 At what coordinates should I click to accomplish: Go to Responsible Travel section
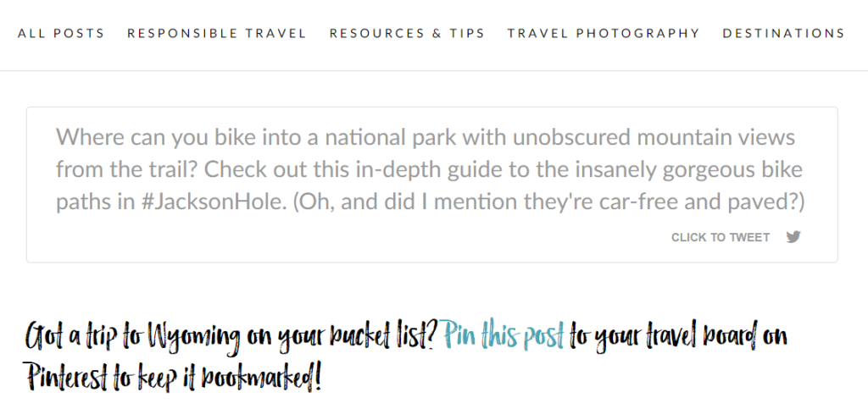[x=217, y=34]
